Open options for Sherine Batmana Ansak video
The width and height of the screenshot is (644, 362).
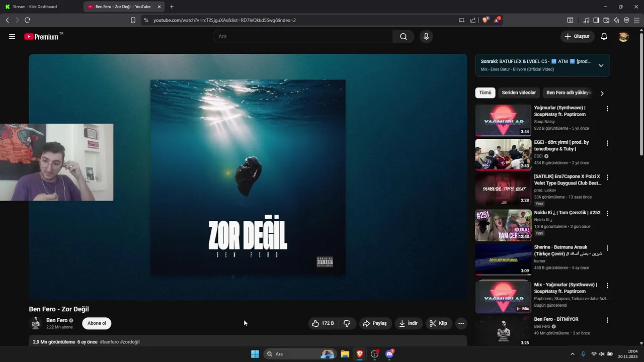[607, 248]
